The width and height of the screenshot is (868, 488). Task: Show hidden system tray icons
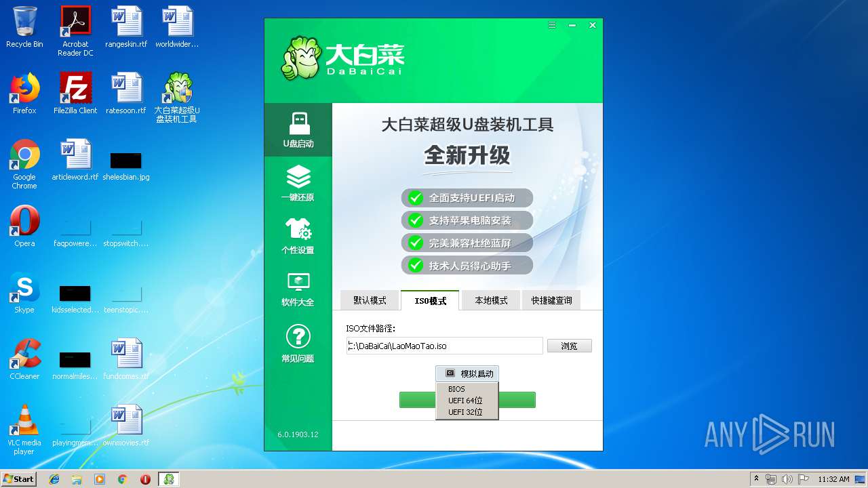click(x=756, y=479)
